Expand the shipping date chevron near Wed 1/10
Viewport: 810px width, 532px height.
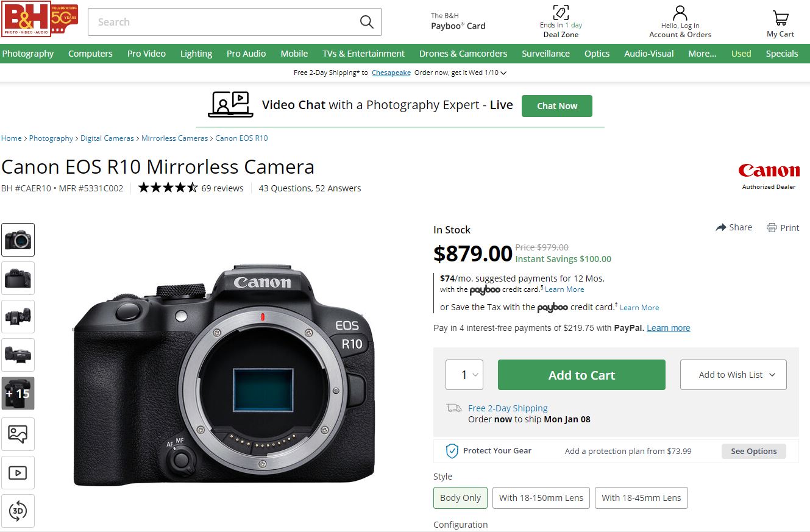[503, 72]
